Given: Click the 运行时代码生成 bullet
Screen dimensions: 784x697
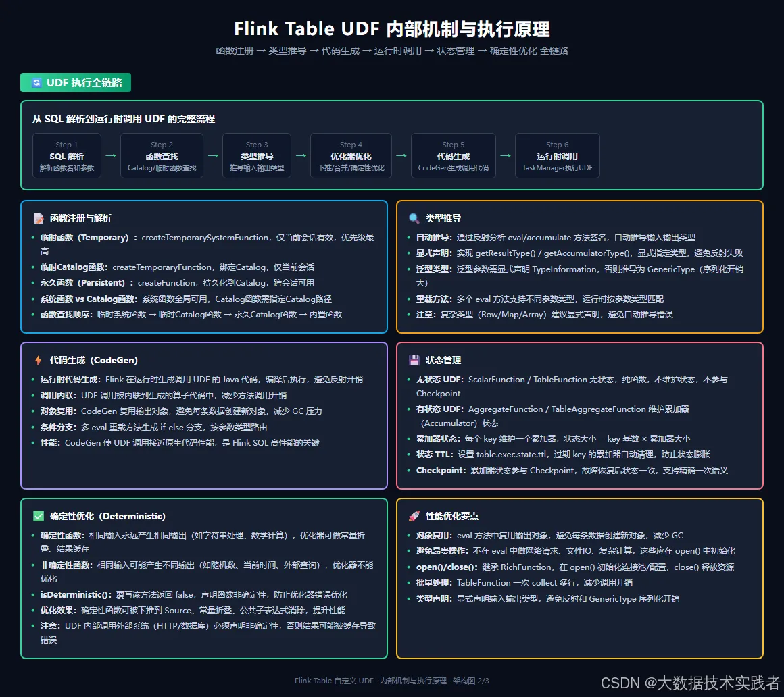Looking at the screenshot, I should (201, 379).
